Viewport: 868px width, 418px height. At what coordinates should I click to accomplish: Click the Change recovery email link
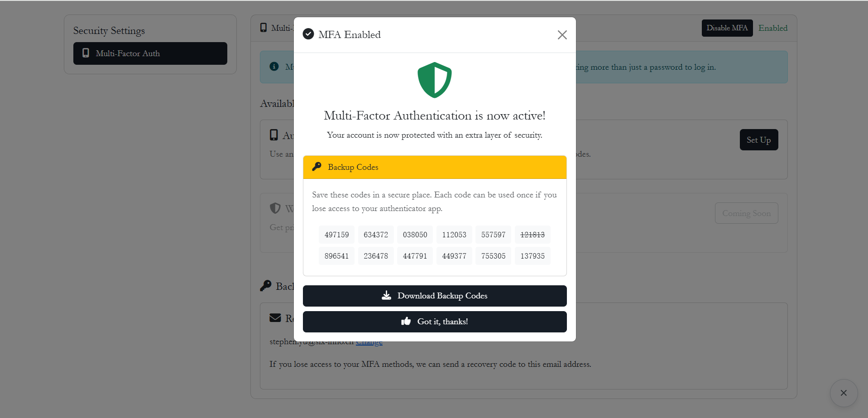(369, 343)
